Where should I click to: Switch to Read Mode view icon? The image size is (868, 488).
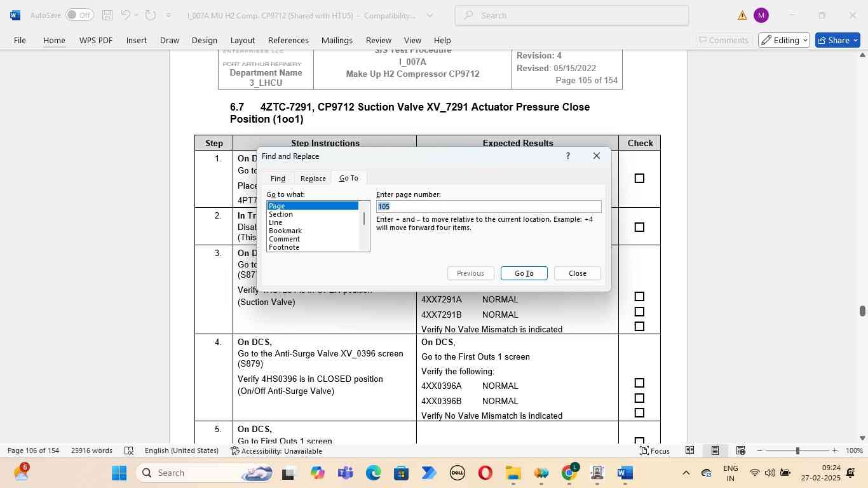point(689,451)
